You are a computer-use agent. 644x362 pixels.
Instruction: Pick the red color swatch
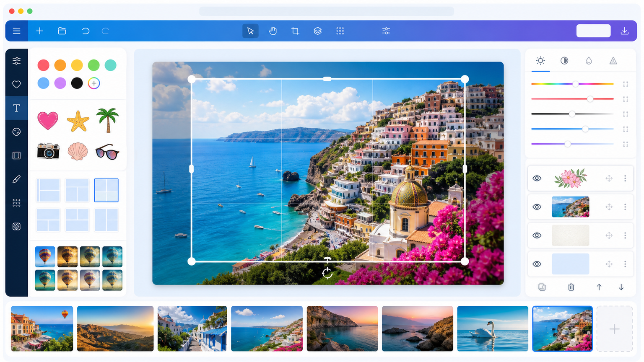point(44,65)
